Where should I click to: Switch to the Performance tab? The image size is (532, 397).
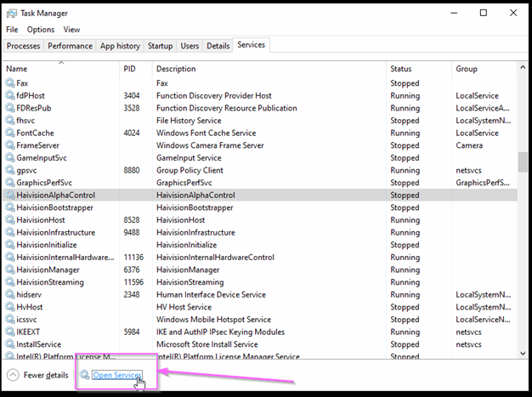pos(70,46)
